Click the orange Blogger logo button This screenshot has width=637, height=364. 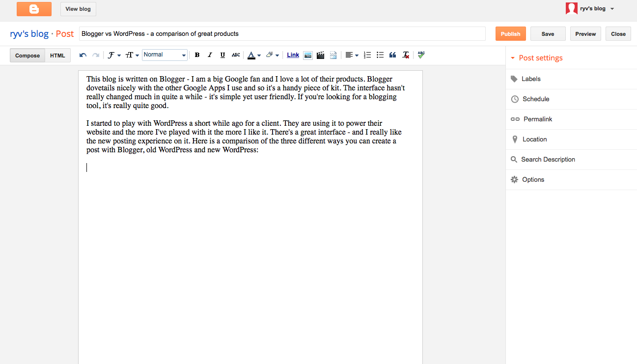point(34,9)
